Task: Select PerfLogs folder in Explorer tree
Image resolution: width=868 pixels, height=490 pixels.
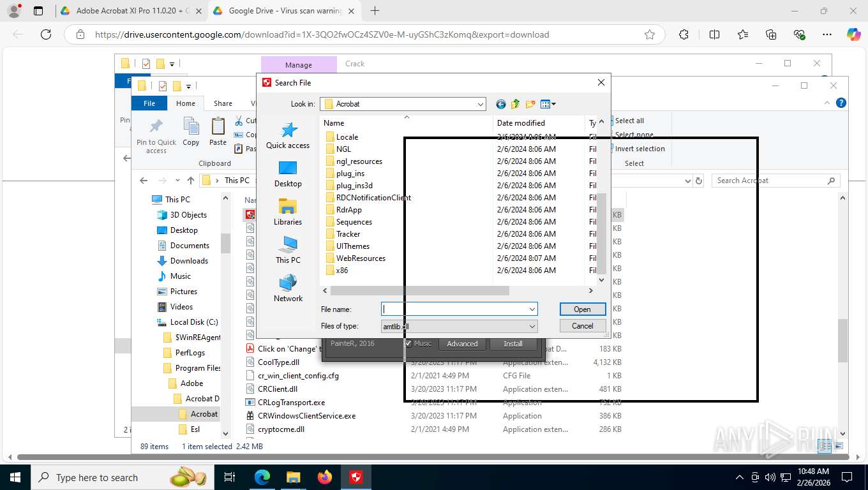Action: click(190, 353)
